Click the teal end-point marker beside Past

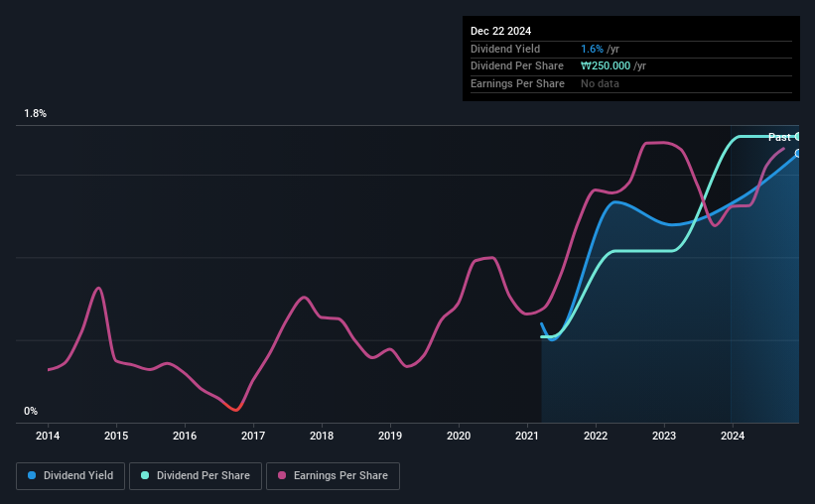click(797, 137)
